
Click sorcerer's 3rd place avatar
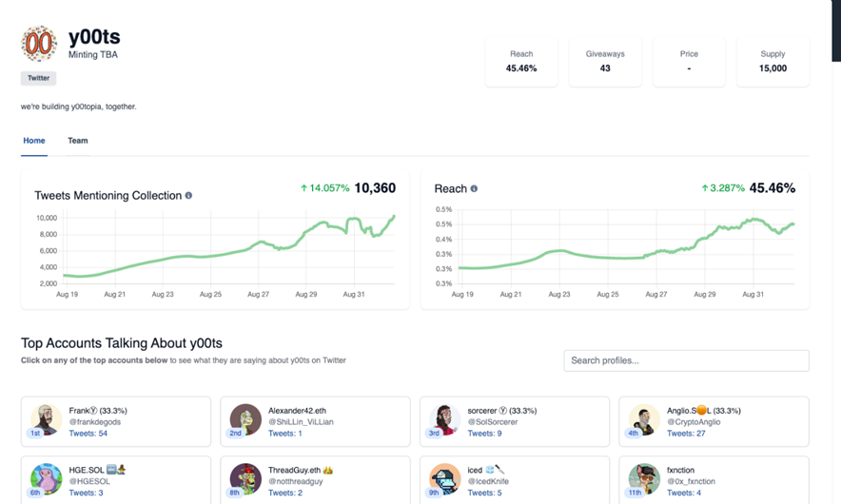point(445,419)
